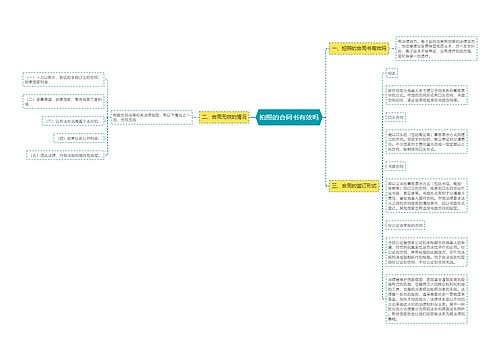
Task: Select the item beginning with (四)
Action: point(79,138)
